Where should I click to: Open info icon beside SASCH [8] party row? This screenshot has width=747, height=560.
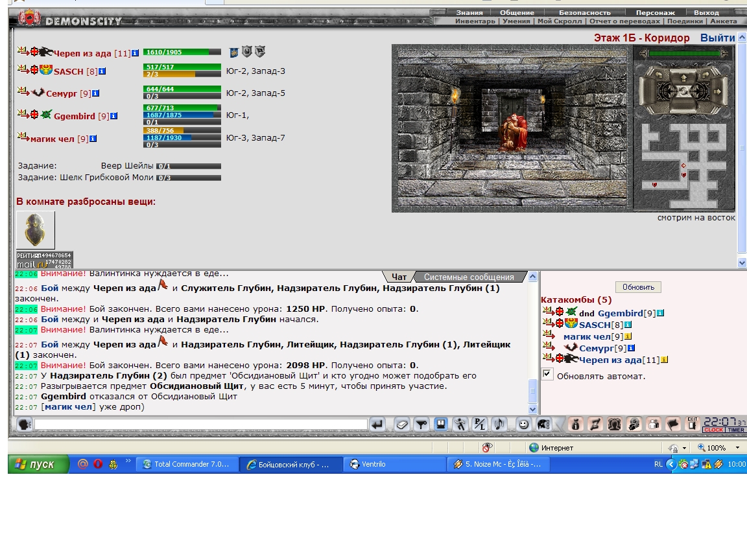(102, 71)
